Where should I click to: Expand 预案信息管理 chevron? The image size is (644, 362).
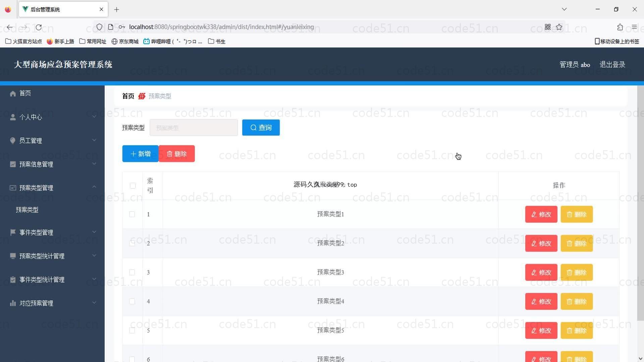(94, 164)
